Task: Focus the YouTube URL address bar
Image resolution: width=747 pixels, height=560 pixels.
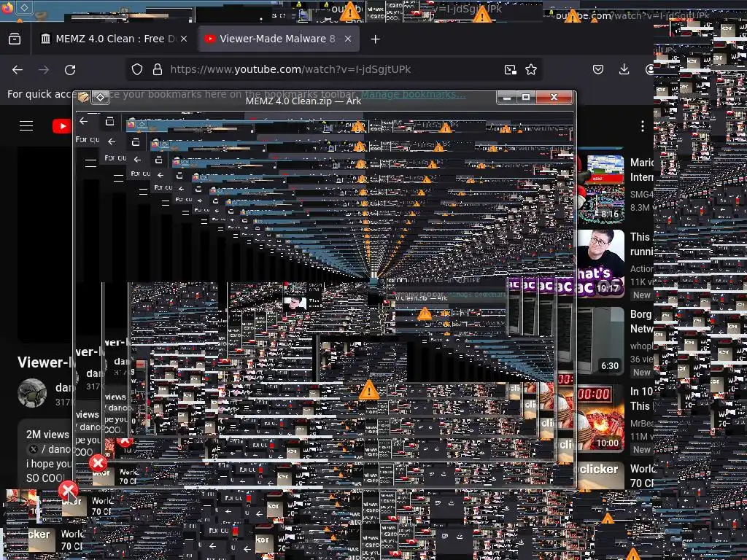Action: point(333,69)
